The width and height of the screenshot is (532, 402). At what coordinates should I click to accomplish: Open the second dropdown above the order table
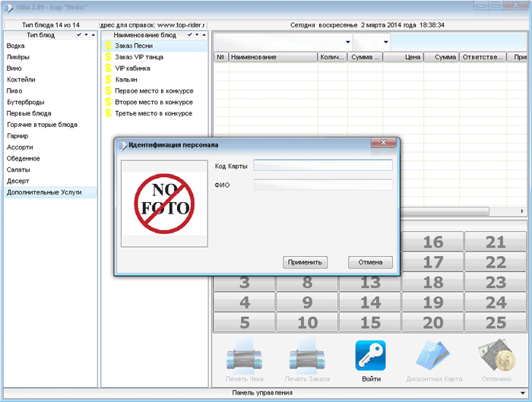pos(385,42)
